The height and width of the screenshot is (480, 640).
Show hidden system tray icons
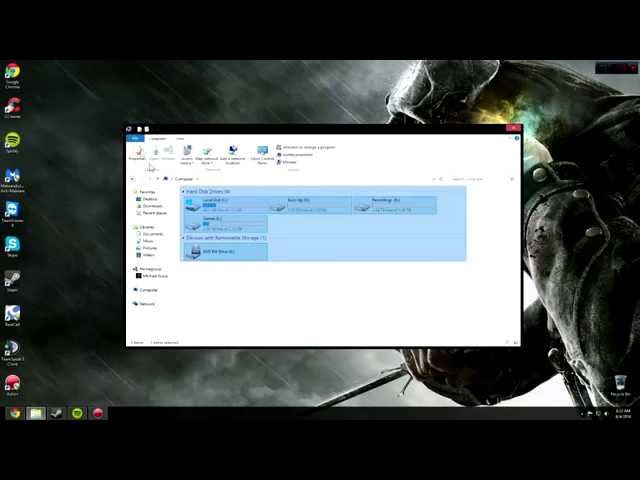click(x=582, y=413)
